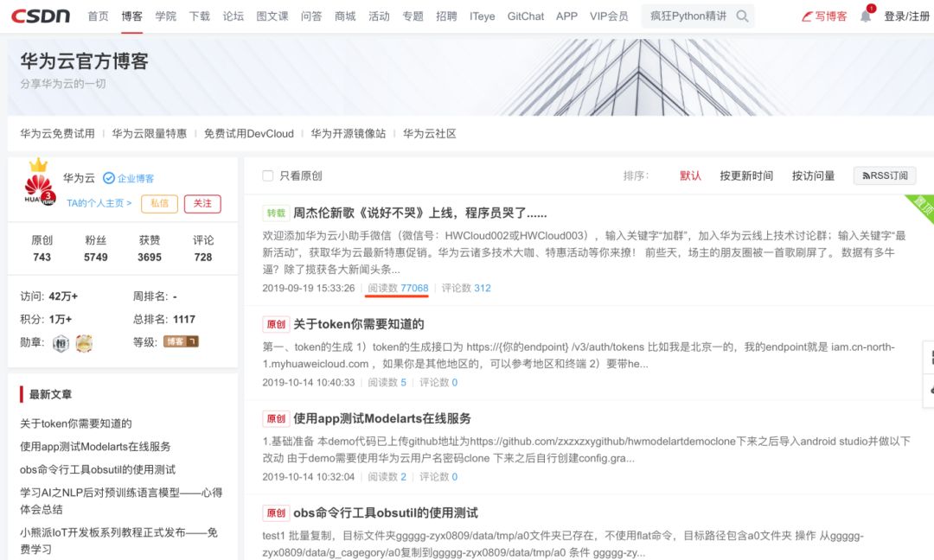
Task: Click sidebar link 使用app测试Modelarts在线服务
Action: coord(95,446)
